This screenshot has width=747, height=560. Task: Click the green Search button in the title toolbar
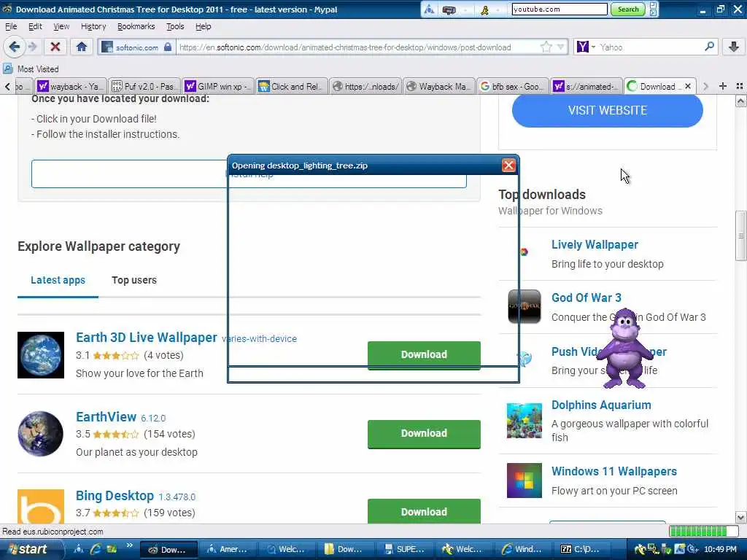tap(627, 9)
